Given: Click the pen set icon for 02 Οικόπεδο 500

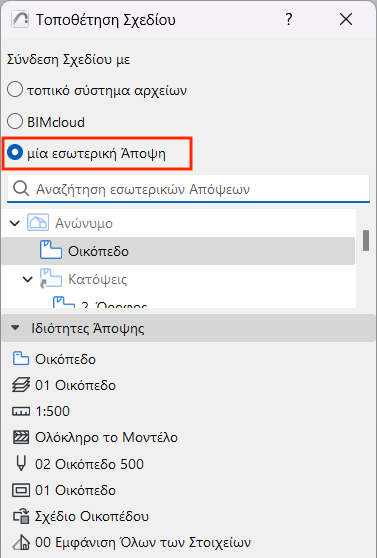Looking at the screenshot, I should (x=21, y=464).
